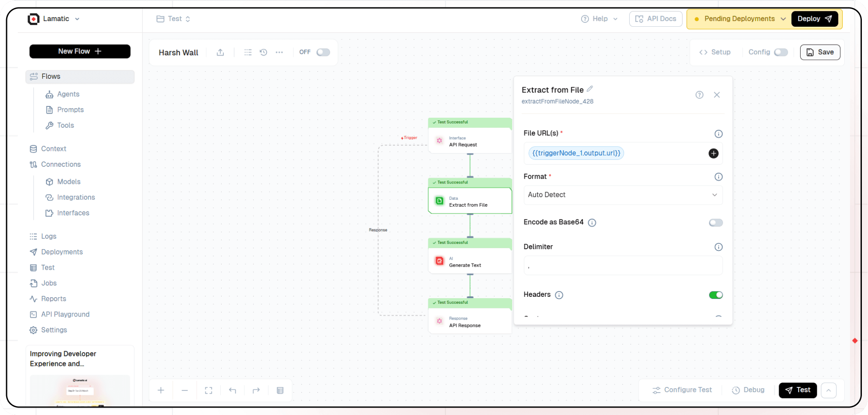Switch to the Setup tab

point(716,52)
